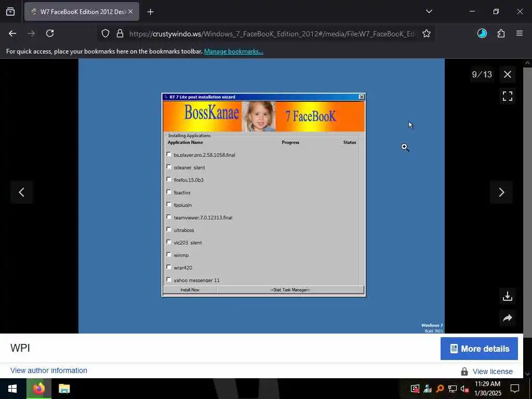The height and width of the screenshot is (399, 532).
Task: Click the muted speaker volume tray icon
Action: point(464,389)
